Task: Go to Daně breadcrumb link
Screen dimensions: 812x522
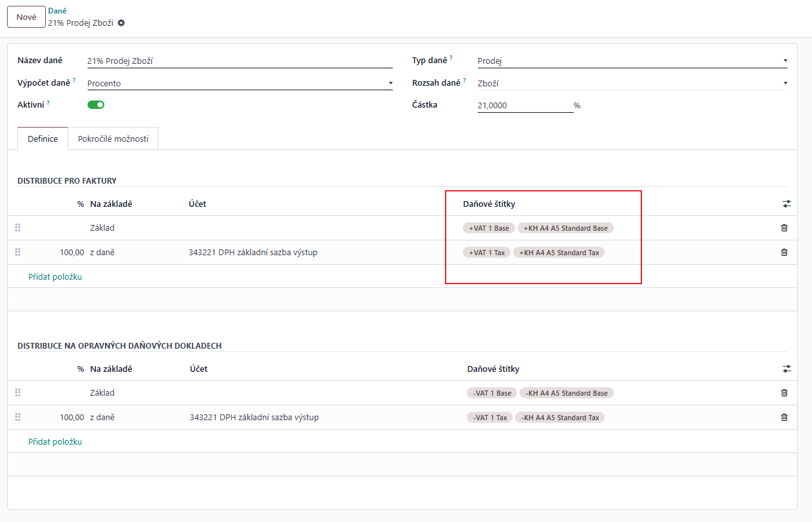Action: (57, 10)
